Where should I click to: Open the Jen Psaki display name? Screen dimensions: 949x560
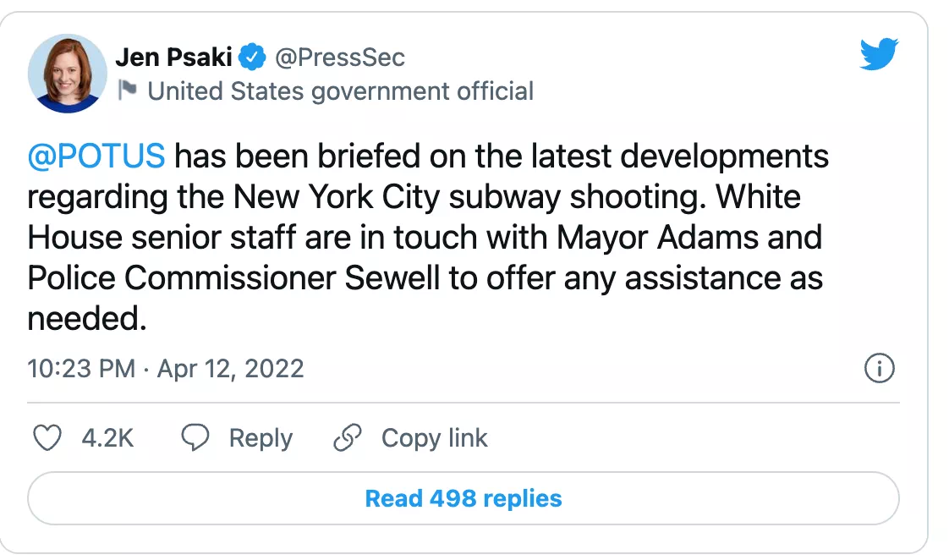[173, 58]
